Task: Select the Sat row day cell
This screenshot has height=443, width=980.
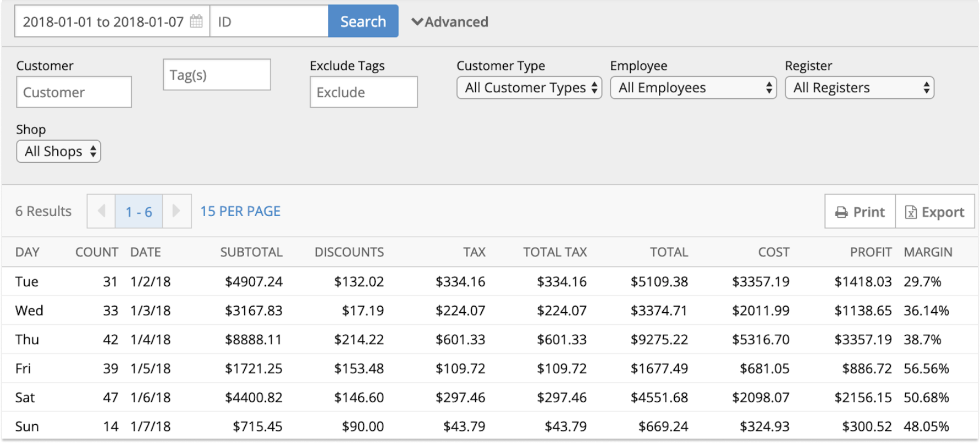Action: click(25, 397)
